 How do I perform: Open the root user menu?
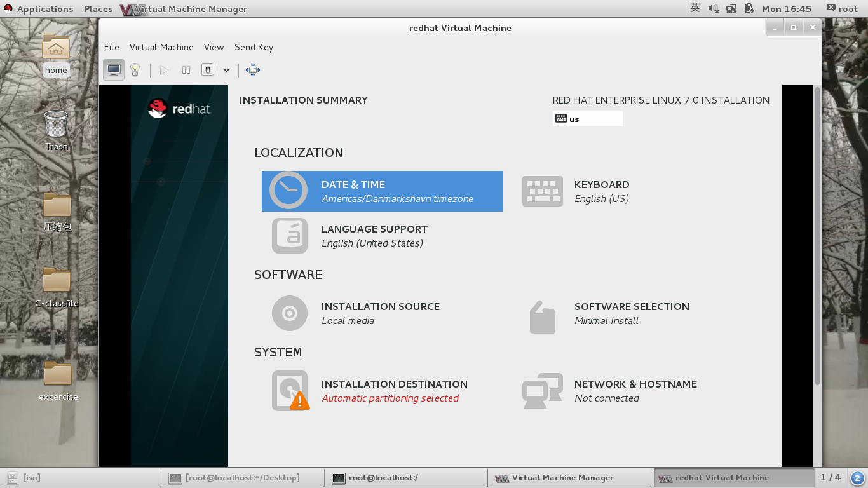842,9
